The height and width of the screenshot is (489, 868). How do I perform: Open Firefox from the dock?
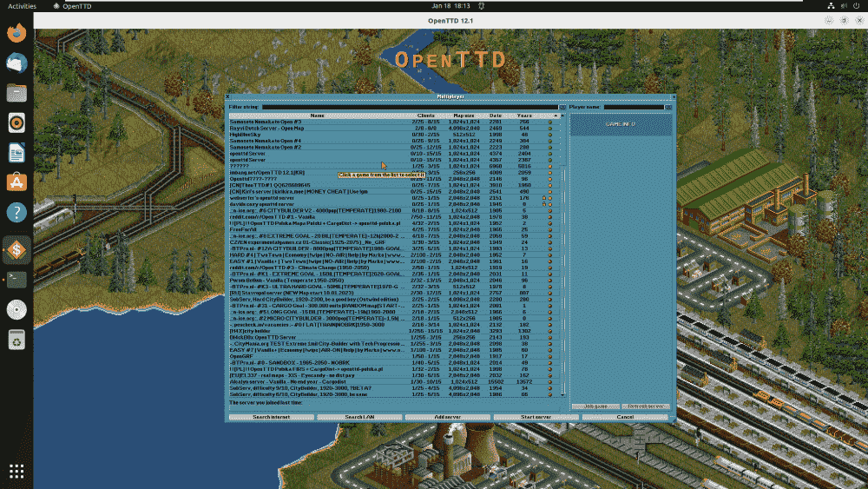coord(16,33)
